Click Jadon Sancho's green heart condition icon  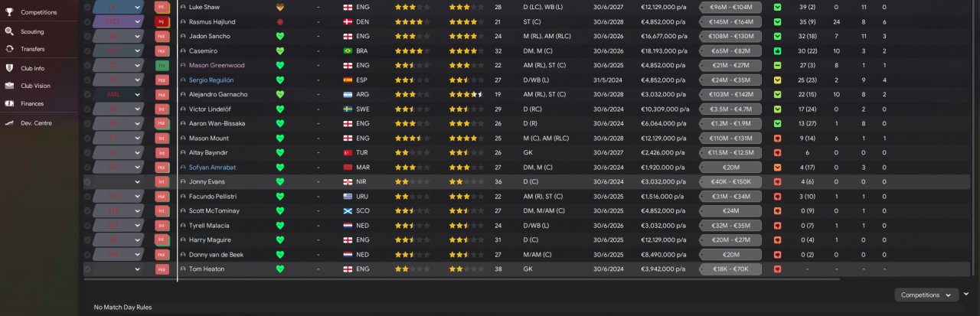point(280,36)
